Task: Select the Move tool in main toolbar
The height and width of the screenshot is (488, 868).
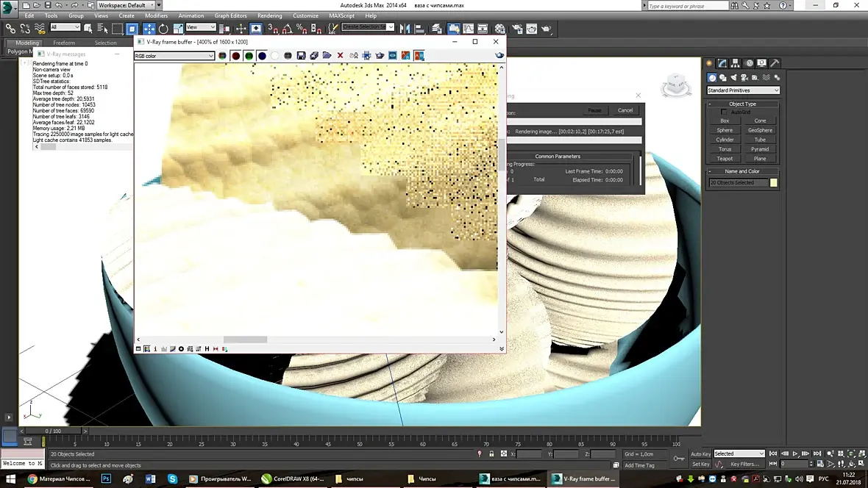Action: 149,29
